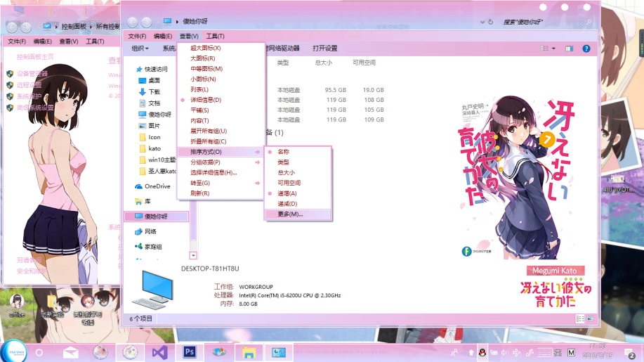This screenshot has width=644, height=362.
Task: Expand the 转至(G) submenu
Action: (221, 183)
